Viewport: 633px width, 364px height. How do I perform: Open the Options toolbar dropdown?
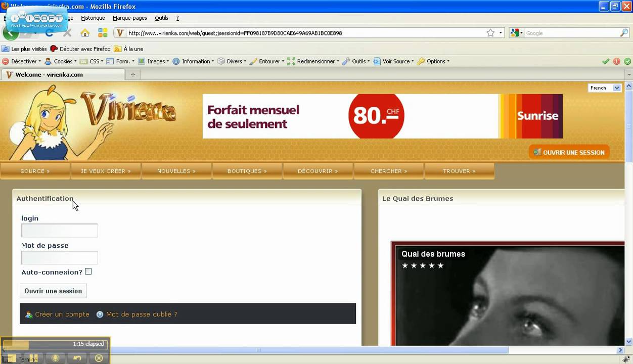click(433, 61)
